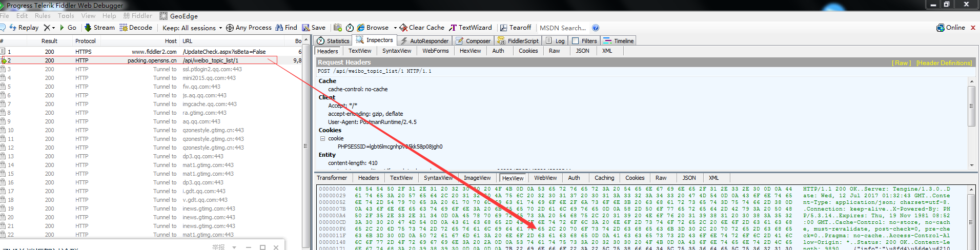Click the Online status indicator
The height and width of the screenshot is (250, 980).
point(951,28)
